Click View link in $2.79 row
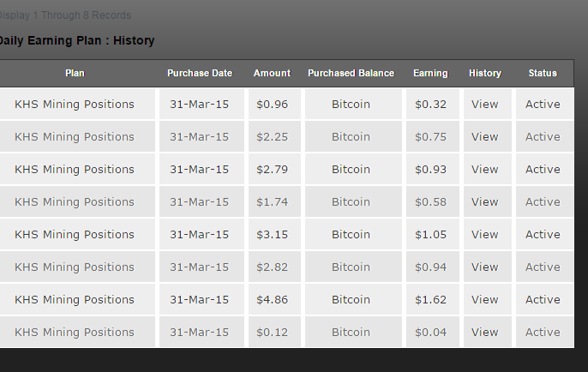588x372 pixels. click(484, 170)
